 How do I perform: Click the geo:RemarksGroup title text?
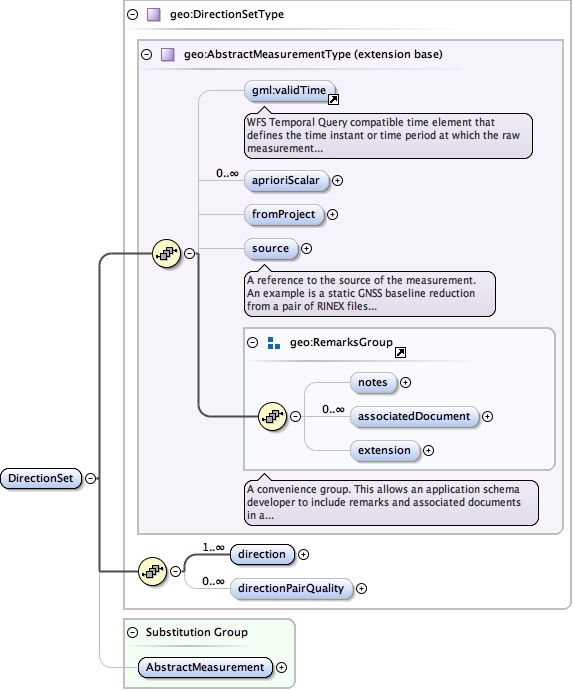(x=341, y=342)
